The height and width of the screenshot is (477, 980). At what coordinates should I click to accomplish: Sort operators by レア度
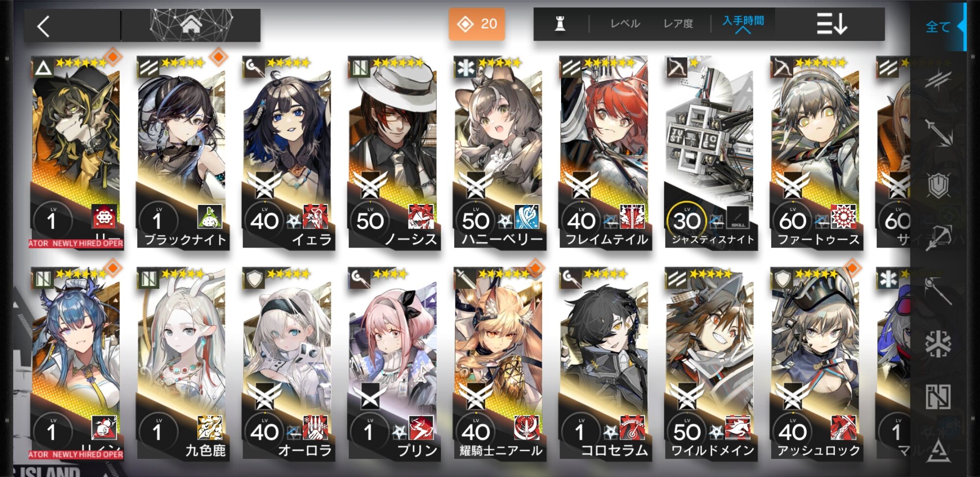pyautogui.click(x=678, y=24)
